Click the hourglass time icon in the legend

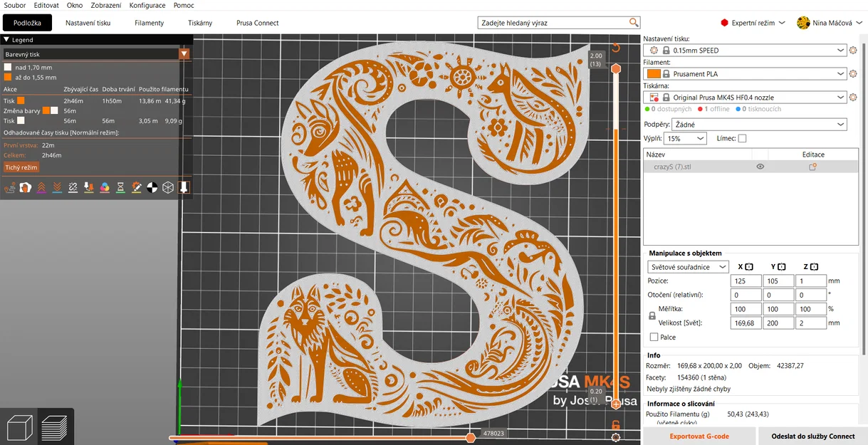[x=120, y=187]
